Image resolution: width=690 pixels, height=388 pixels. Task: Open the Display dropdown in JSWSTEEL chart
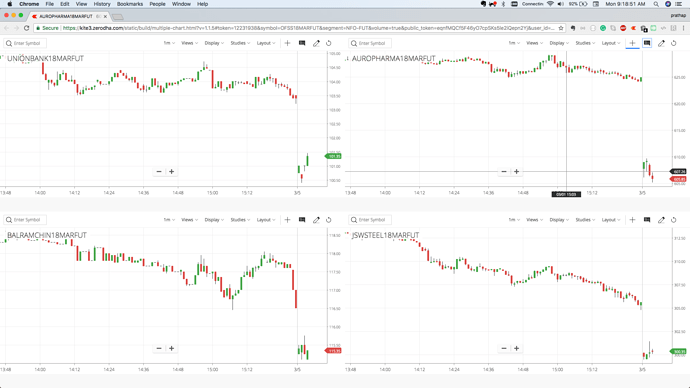[x=559, y=220]
